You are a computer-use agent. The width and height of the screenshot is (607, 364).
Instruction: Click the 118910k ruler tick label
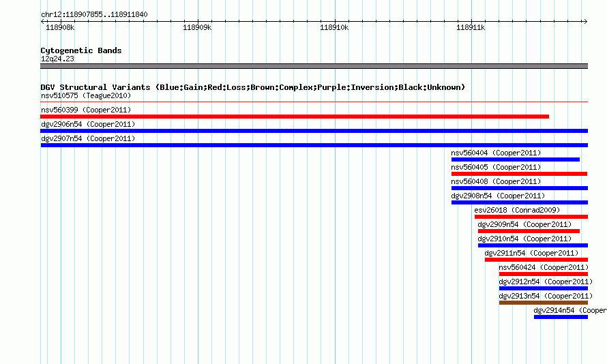[334, 27]
